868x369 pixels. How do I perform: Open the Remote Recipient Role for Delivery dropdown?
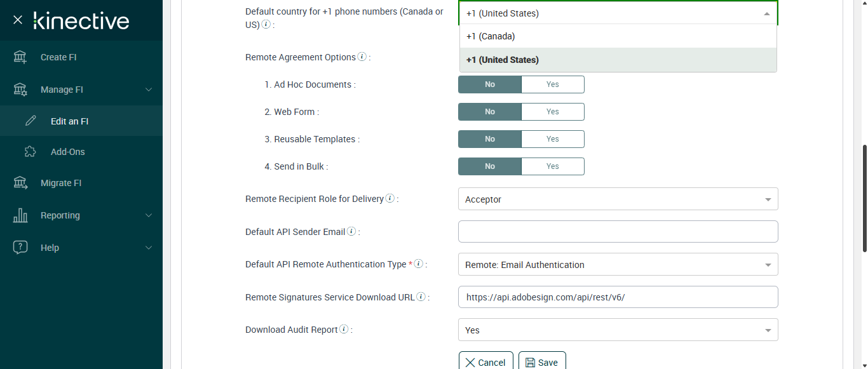click(x=618, y=199)
